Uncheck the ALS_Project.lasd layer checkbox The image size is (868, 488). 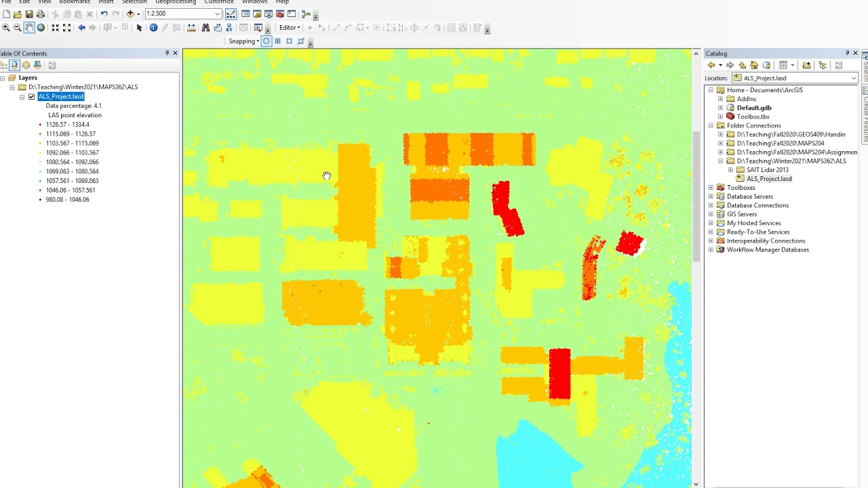point(31,96)
